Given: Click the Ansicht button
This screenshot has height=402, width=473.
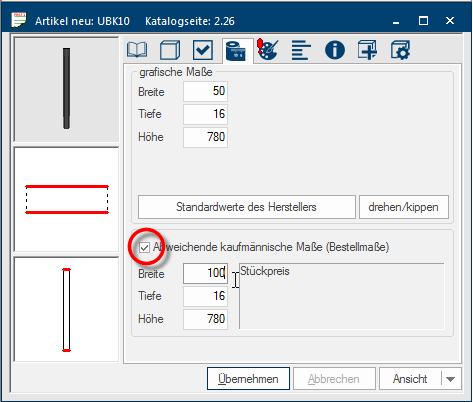Looking at the screenshot, I should (x=410, y=379).
